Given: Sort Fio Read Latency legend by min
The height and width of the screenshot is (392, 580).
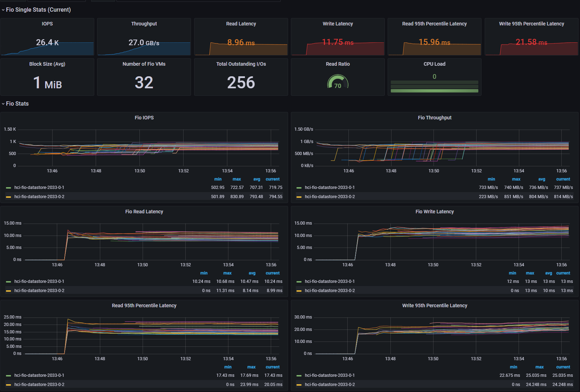Looking at the screenshot, I should (204, 273).
